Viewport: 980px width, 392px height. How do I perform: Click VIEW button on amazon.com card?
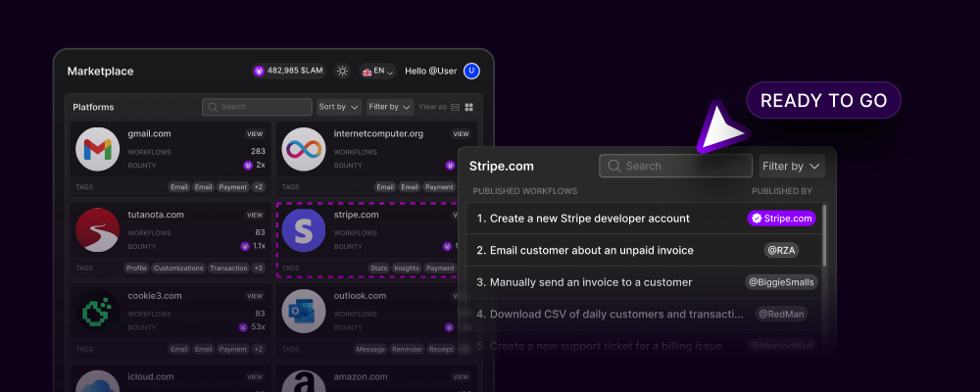[x=462, y=377]
